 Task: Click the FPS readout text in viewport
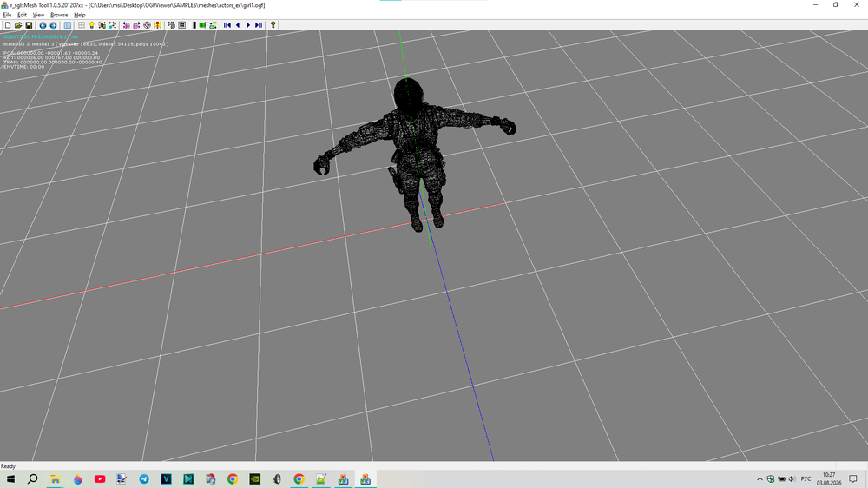[x=41, y=36]
